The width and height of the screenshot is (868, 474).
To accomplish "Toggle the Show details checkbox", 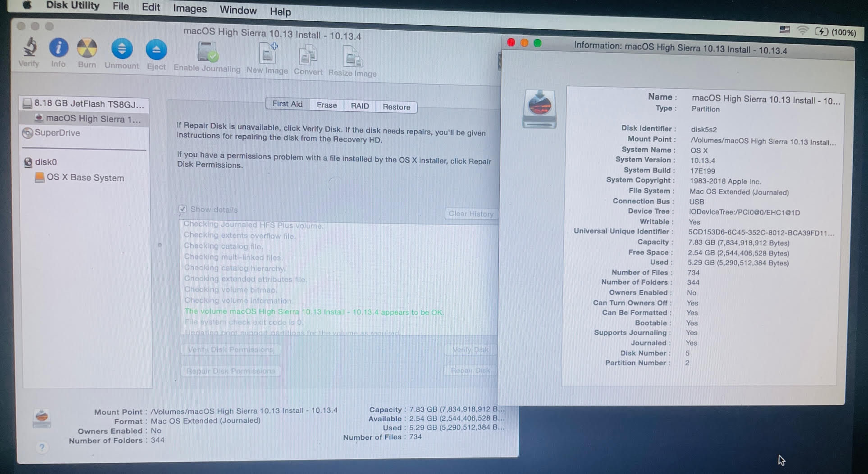I will tap(183, 209).
